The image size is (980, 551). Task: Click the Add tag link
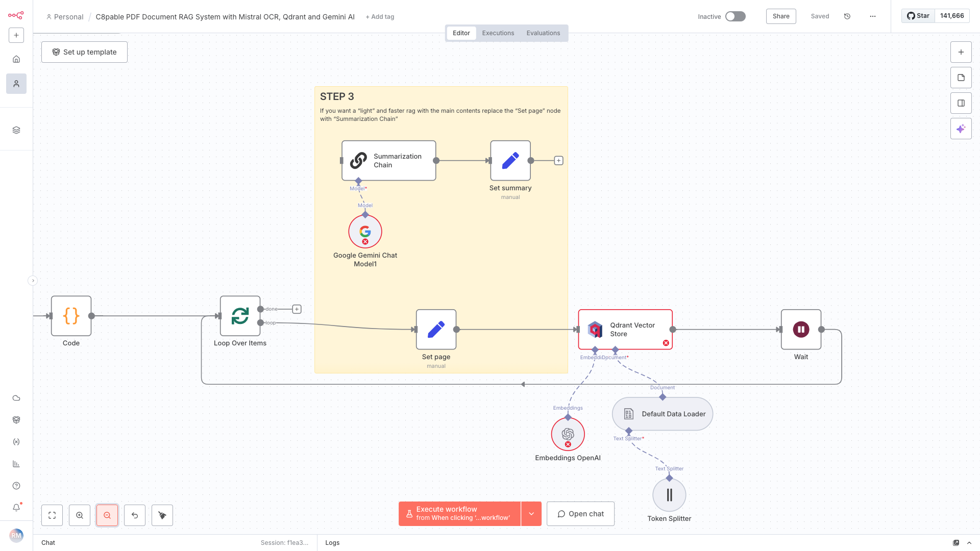tap(380, 17)
